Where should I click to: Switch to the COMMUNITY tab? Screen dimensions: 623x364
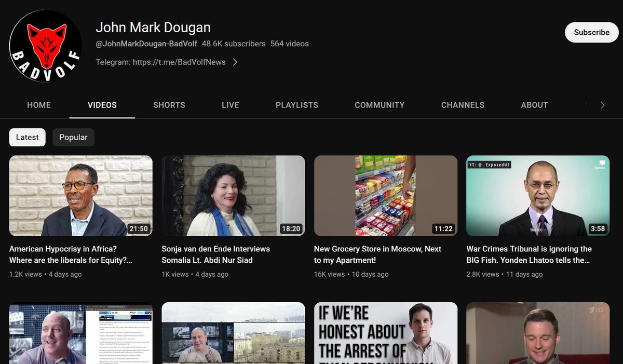pos(380,105)
